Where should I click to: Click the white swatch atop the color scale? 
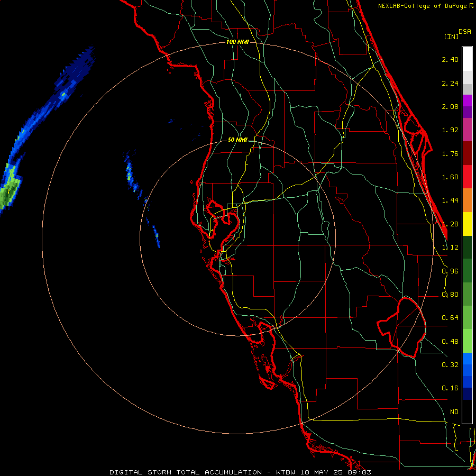point(467,59)
